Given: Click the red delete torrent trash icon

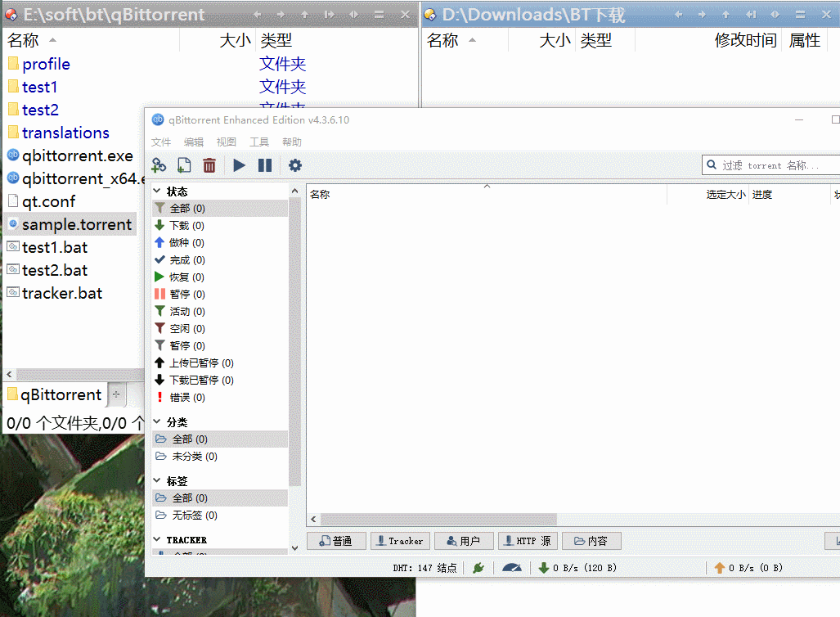Looking at the screenshot, I should [209, 165].
